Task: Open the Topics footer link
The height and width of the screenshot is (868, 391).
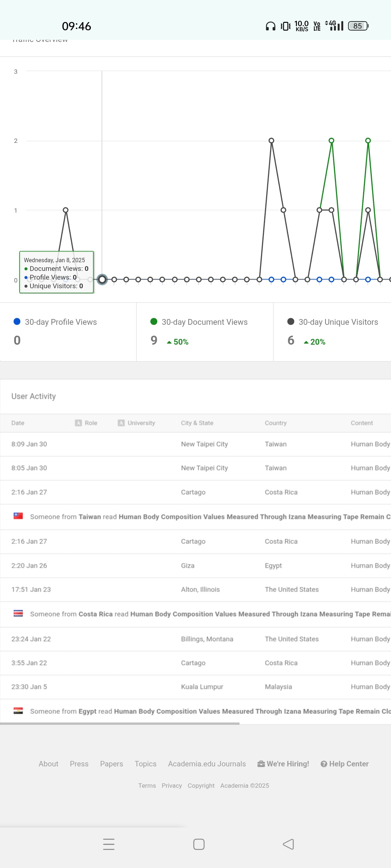Action: 146,764
